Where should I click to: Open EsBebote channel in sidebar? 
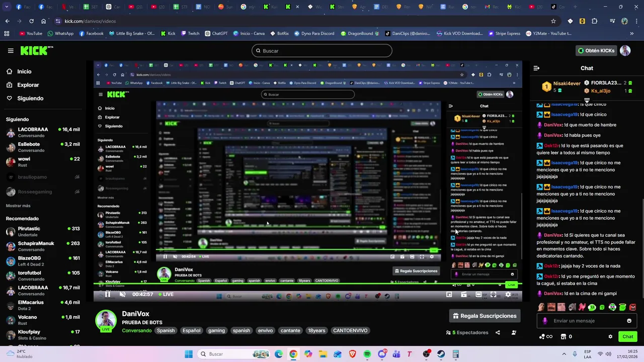[43, 147]
